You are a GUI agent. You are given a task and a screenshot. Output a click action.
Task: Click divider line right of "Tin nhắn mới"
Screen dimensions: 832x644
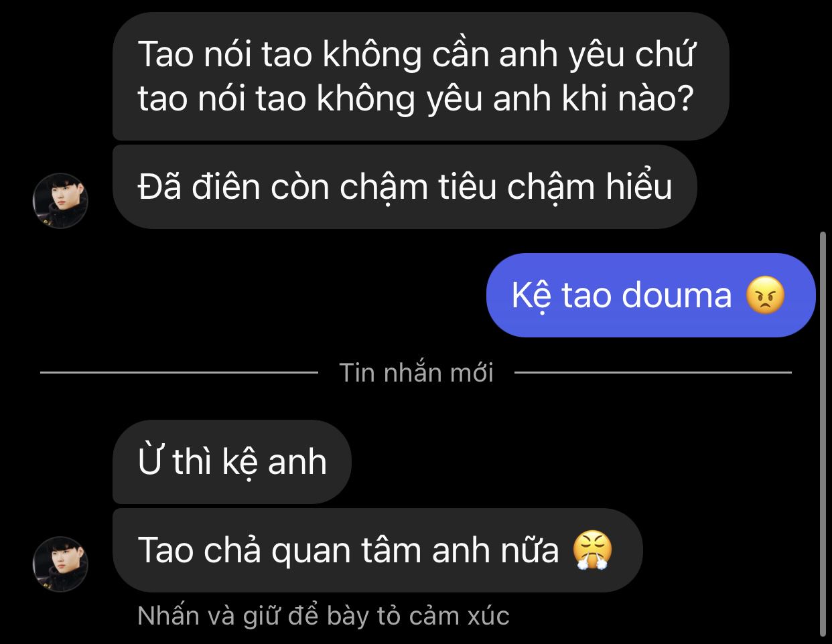(x=652, y=372)
